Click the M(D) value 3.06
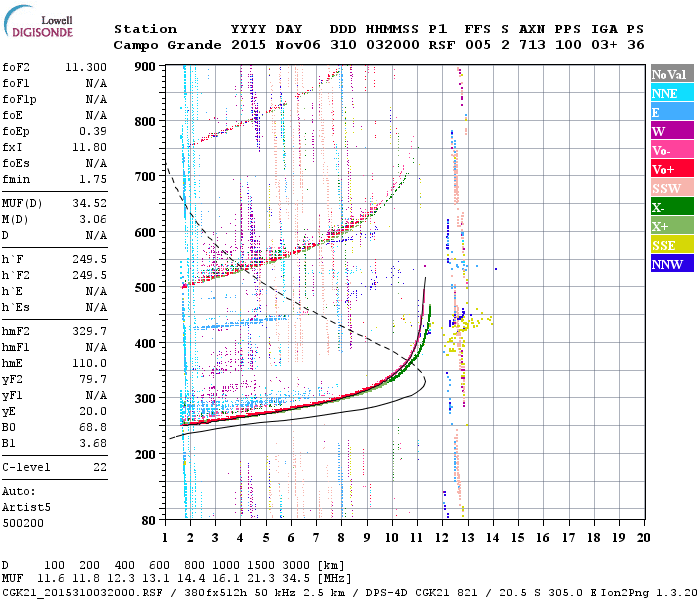 [93, 219]
